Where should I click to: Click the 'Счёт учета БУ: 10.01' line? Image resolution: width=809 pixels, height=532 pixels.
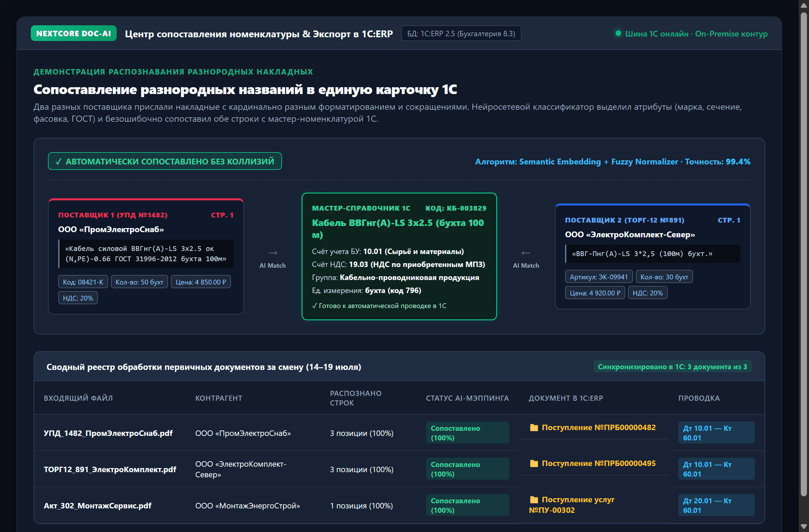coord(388,251)
